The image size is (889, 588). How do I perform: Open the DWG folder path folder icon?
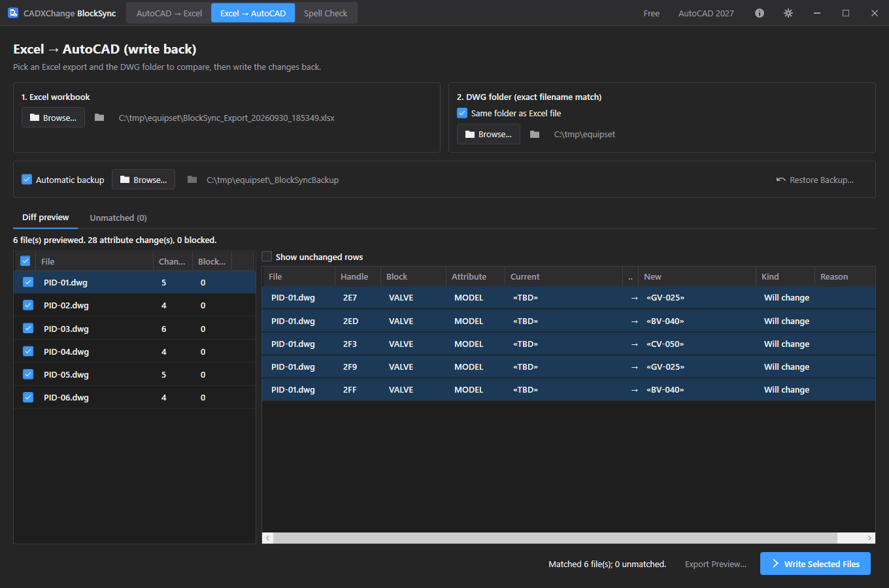535,134
